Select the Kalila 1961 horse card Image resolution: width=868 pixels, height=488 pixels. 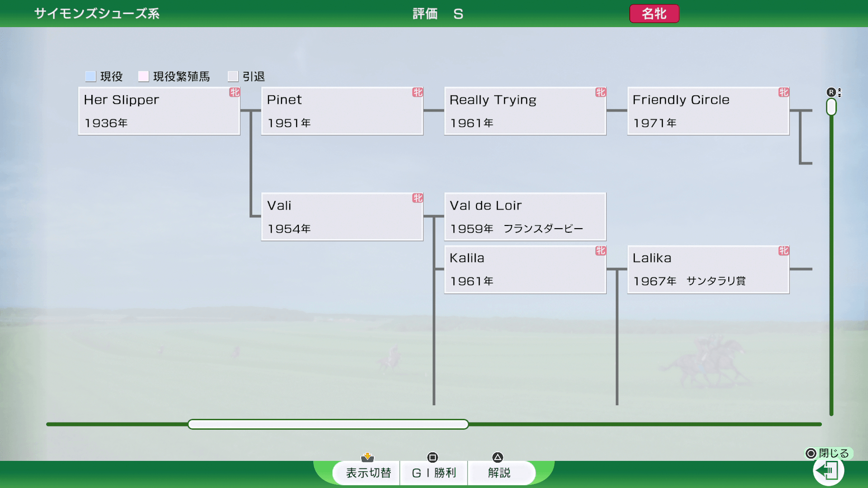pos(525,270)
